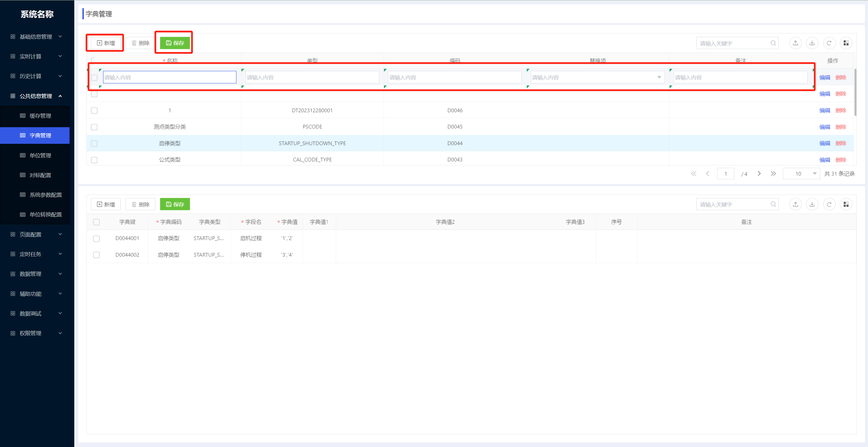Click the 辅助功能 sidebar grid icon

click(x=13, y=294)
